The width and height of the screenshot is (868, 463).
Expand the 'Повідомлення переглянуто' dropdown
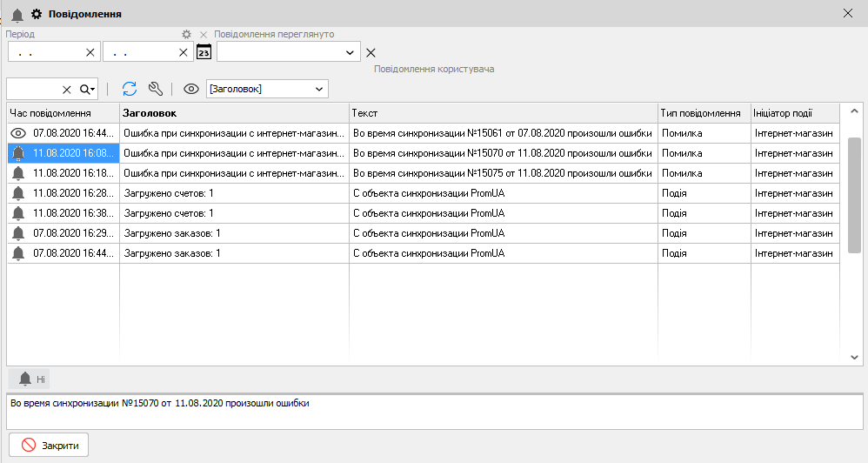(351, 52)
